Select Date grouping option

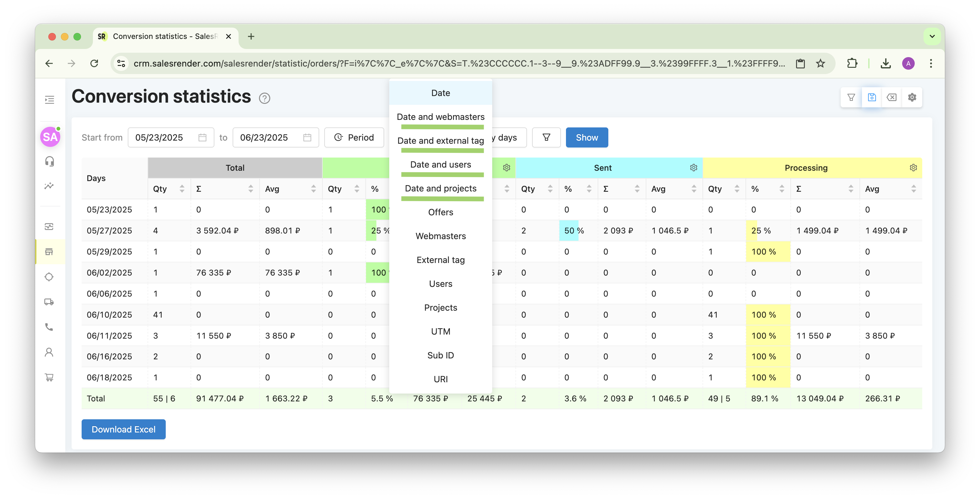click(440, 93)
